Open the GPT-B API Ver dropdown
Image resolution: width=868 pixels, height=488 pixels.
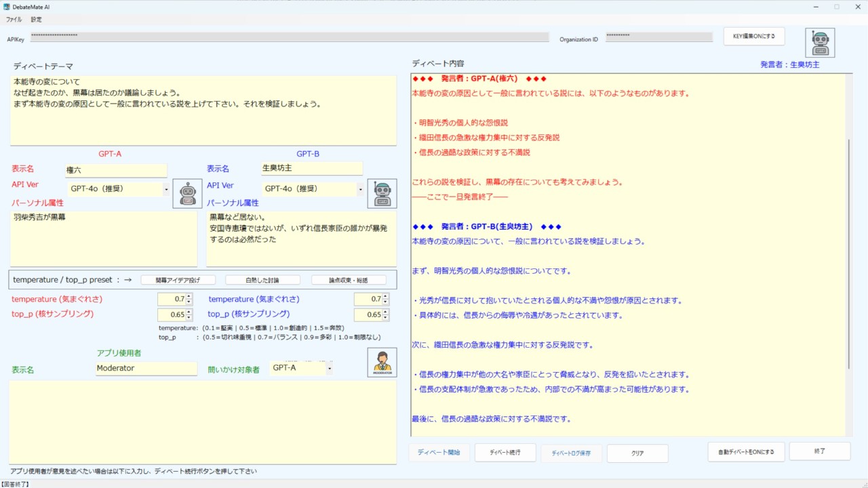click(361, 189)
